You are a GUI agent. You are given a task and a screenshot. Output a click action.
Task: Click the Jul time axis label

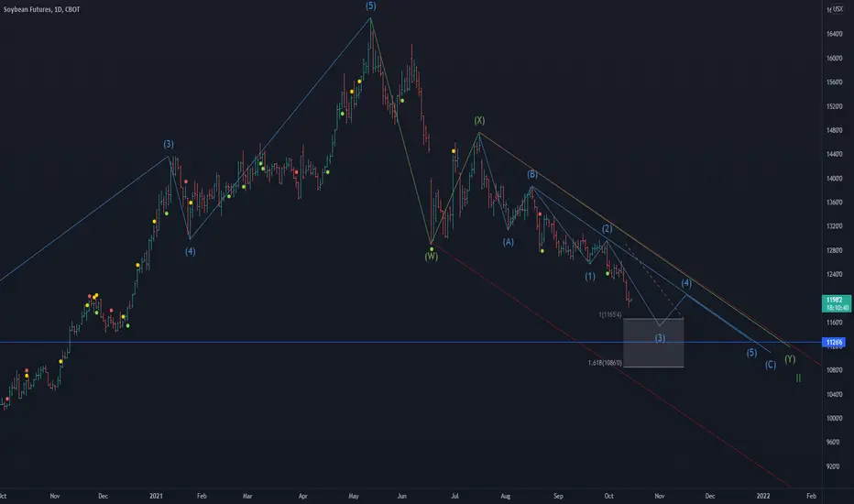click(x=454, y=496)
